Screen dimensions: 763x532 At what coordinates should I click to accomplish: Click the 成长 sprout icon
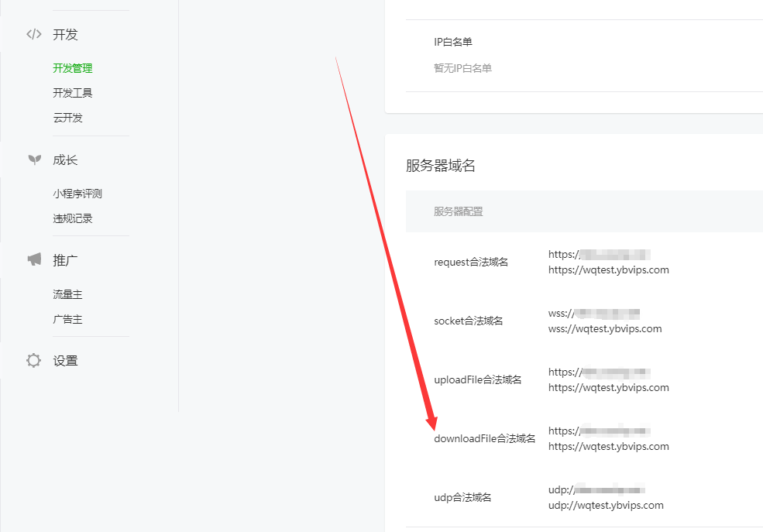(34, 160)
